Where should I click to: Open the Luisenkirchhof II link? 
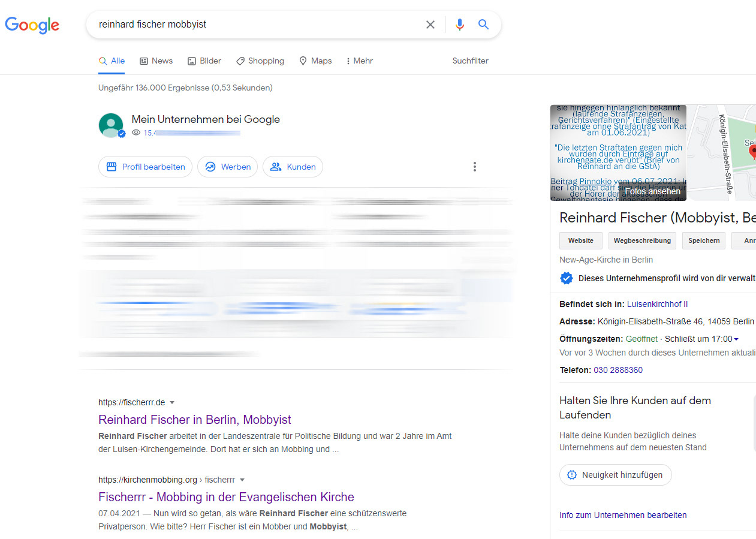coord(657,304)
